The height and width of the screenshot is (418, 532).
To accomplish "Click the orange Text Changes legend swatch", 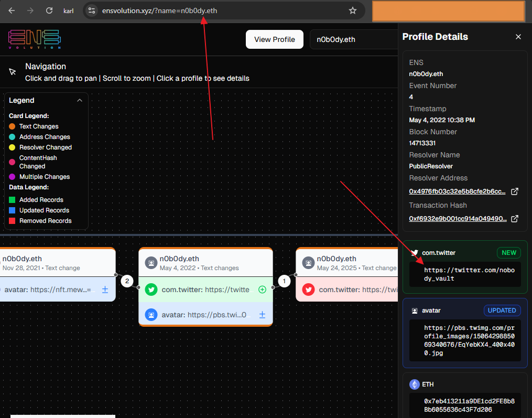I will (x=12, y=126).
